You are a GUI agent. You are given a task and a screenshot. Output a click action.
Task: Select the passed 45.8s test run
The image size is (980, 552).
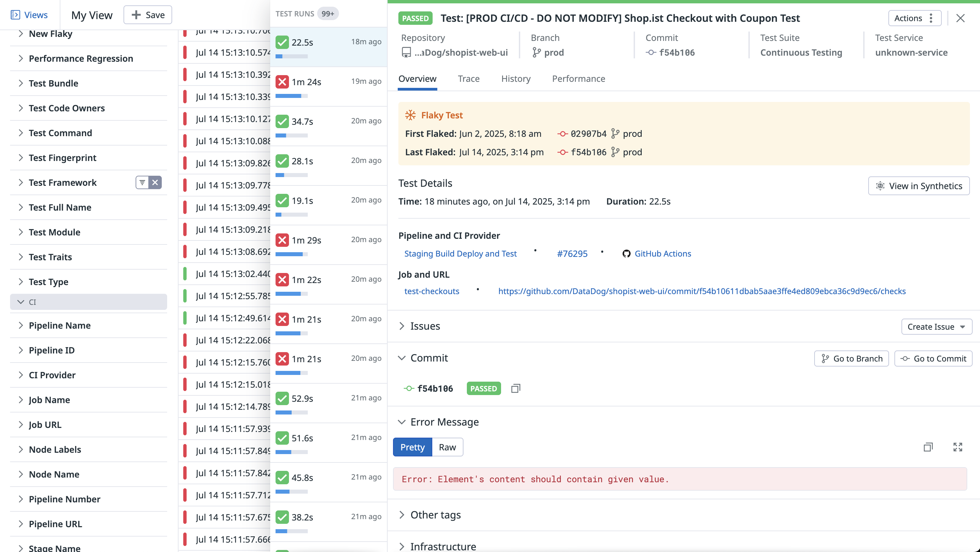coord(328,482)
